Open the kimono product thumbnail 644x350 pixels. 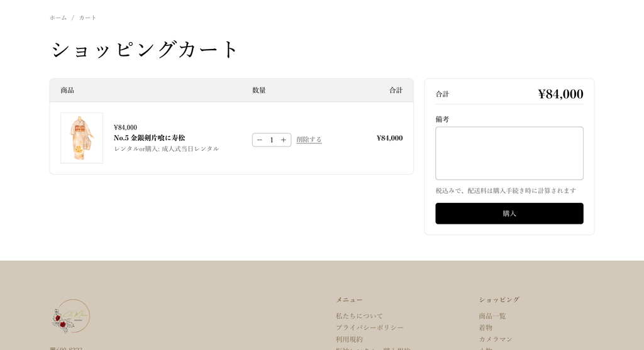pos(82,138)
